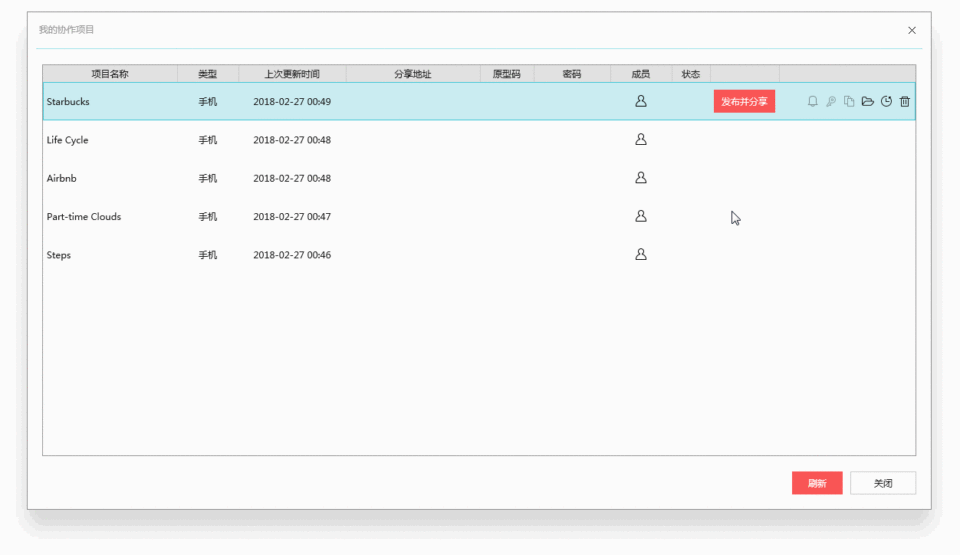Image resolution: width=960 pixels, height=555 pixels.
Task: Delete Starbucks with the trash icon
Action: click(905, 102)
